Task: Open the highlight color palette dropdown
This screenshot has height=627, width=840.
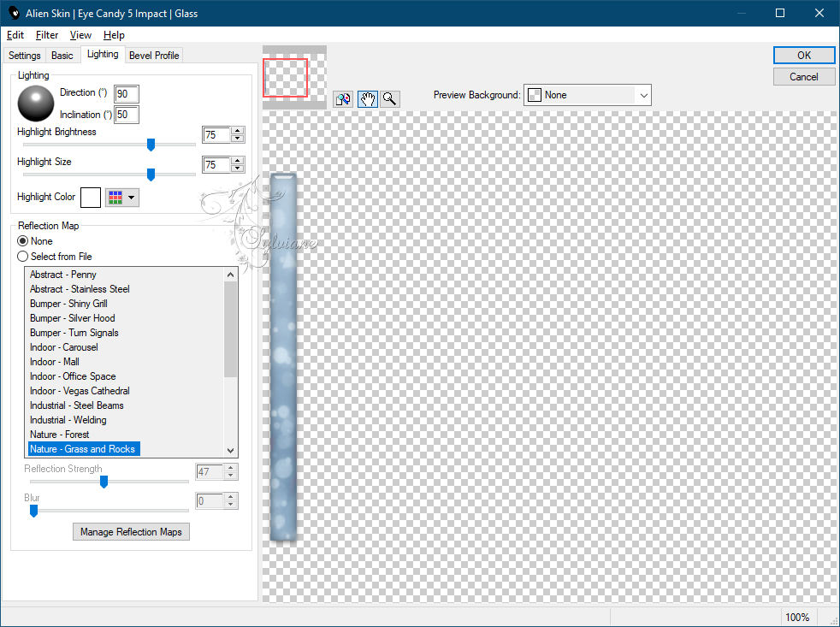Action: click(x=122, y=198)
